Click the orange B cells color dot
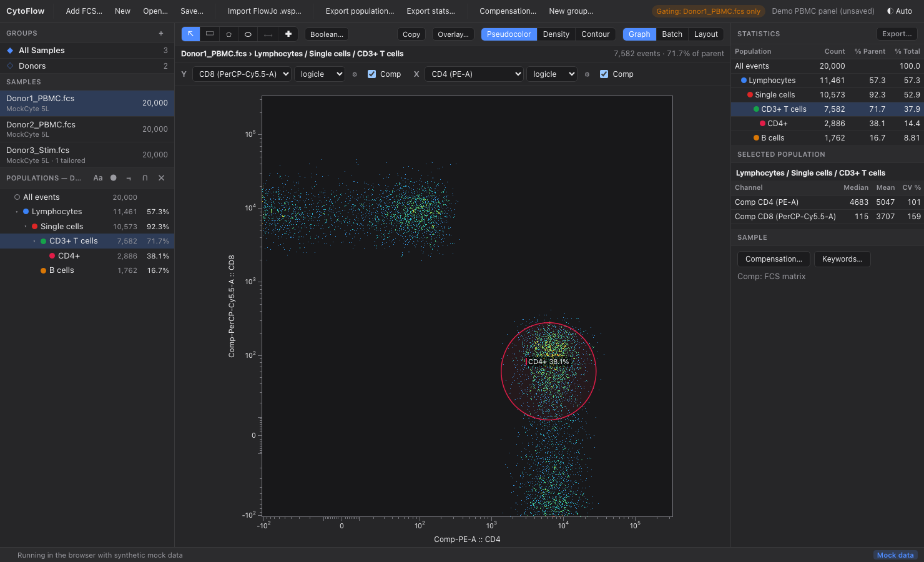This screenshot has height=562, width=924. pos(44,270)
